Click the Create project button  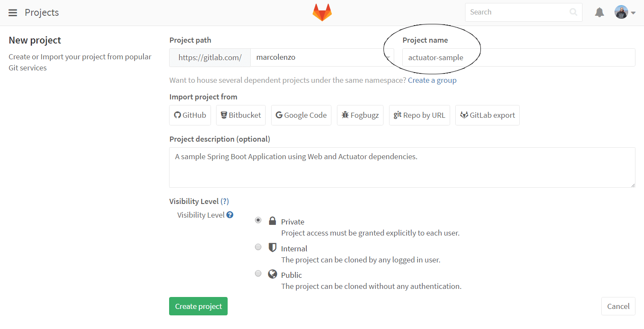click(198, 306)
